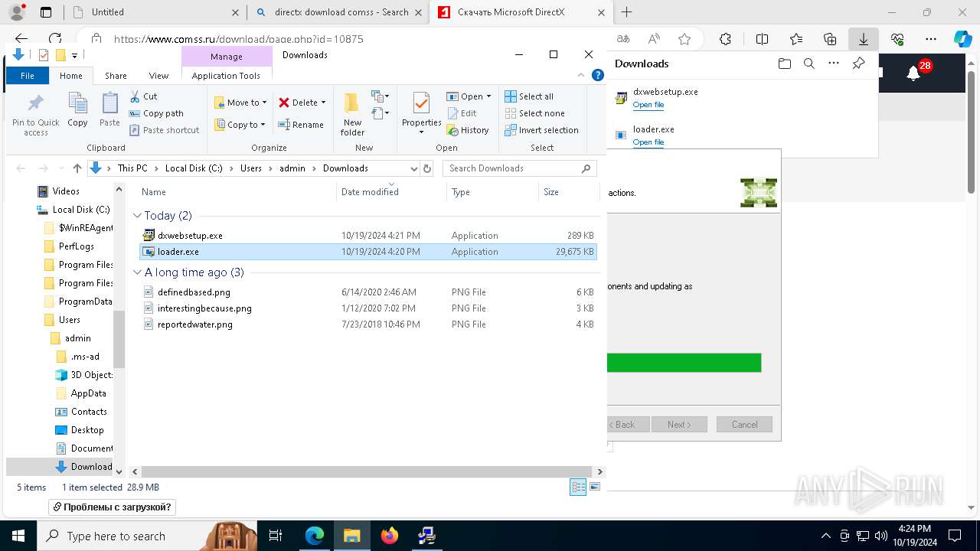
Task: Switch to large icons view in Explorer
Action: click(595, 487)
